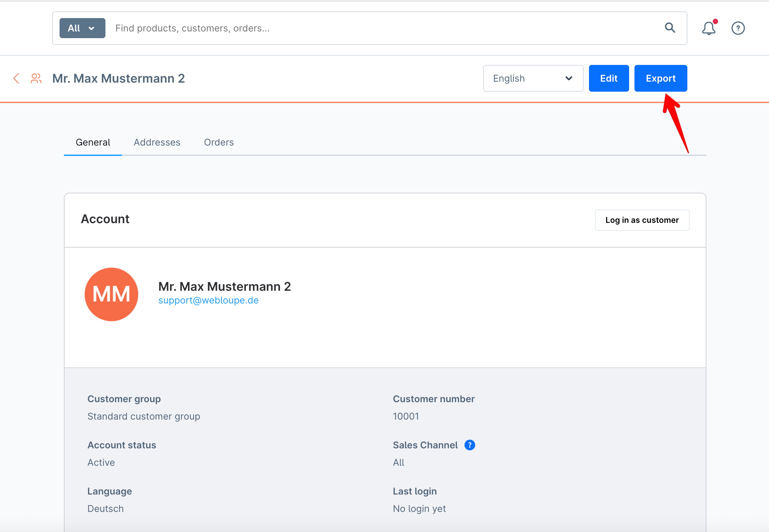The image size is (769, 532).
Task: Open the Sales Channel help info icon
Action: point(470,445)
